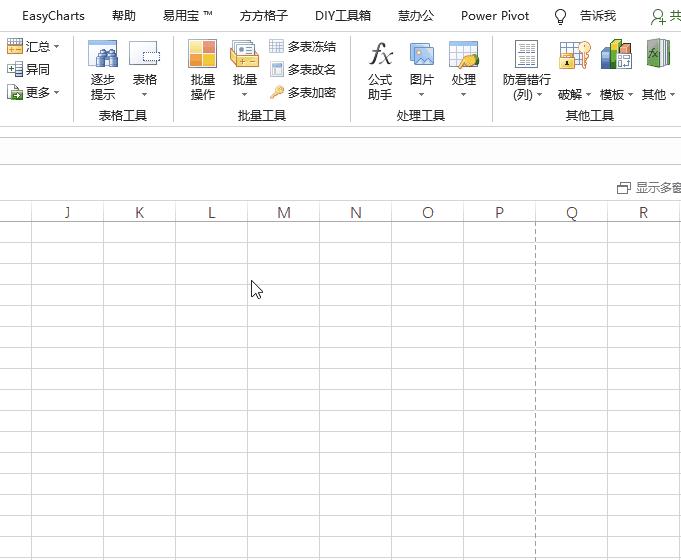Click the 处理 table hand icon
This screenshot has height=560, width=681.
[464, 53]
